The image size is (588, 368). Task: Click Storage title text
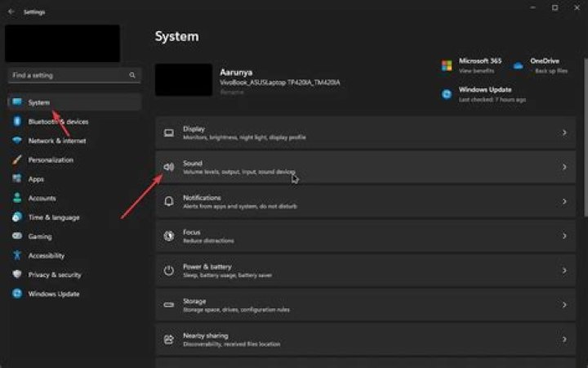point(194,301)
